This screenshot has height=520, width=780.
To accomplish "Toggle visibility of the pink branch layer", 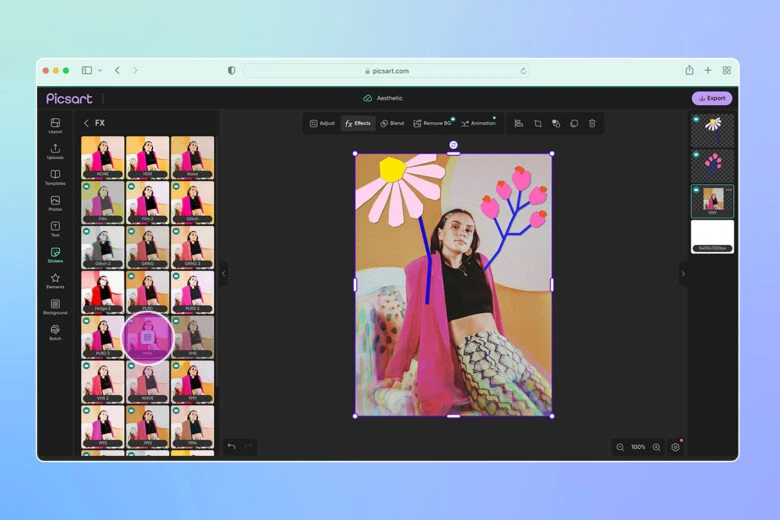I will click(696, 154).
